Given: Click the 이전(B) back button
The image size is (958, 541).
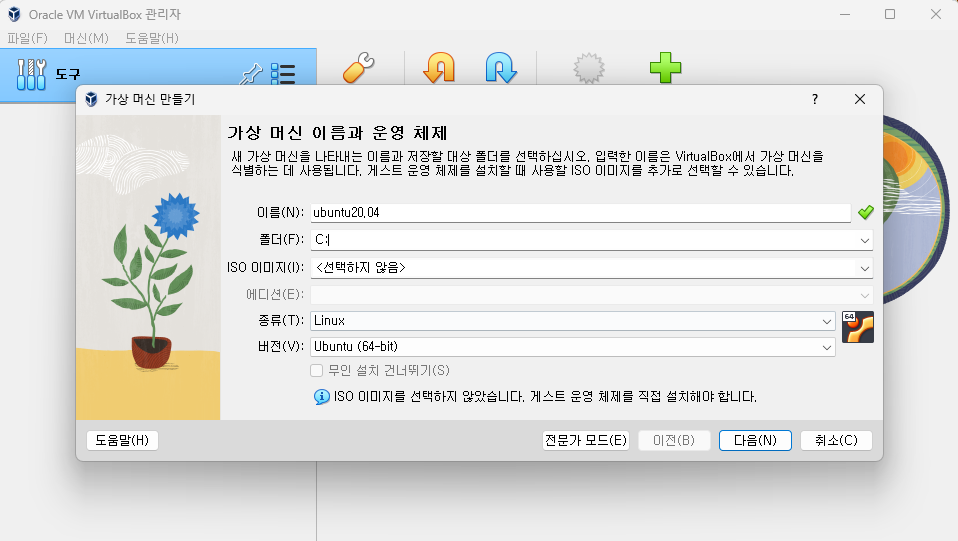Looking at the screenshot, I should tap(674, 440).
